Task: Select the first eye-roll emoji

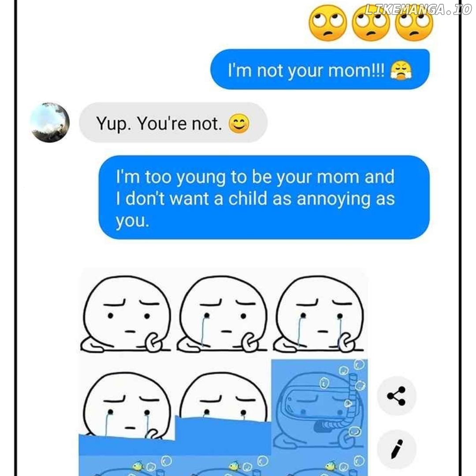Action: click(x=327, y=23)
